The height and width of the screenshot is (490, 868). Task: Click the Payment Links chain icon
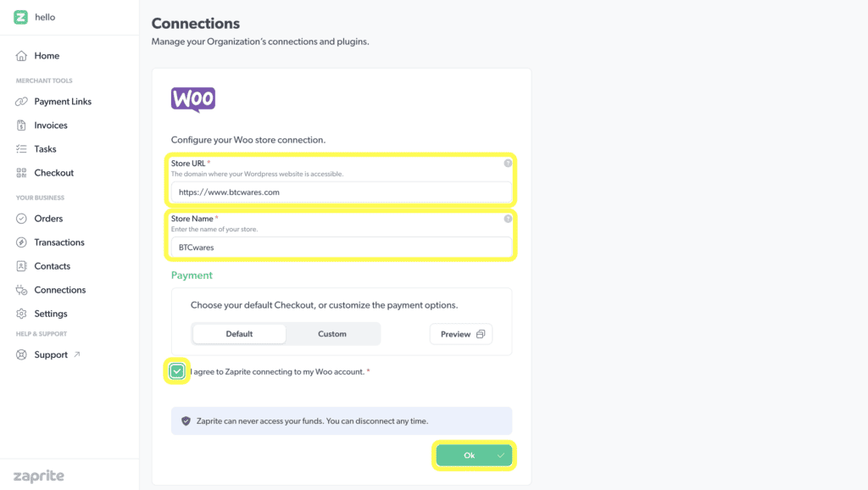click(22, 102)
